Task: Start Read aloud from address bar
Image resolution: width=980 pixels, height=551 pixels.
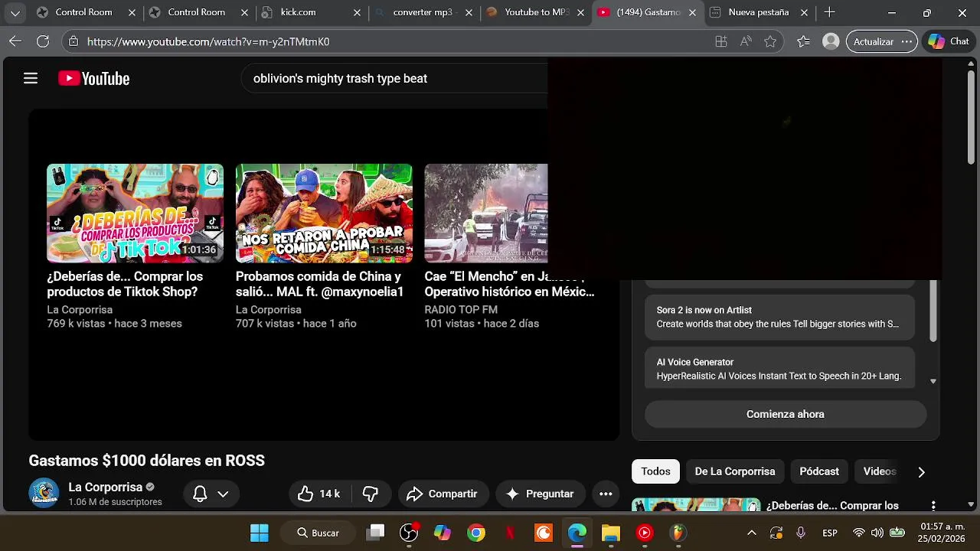Action: pos(746,41)
